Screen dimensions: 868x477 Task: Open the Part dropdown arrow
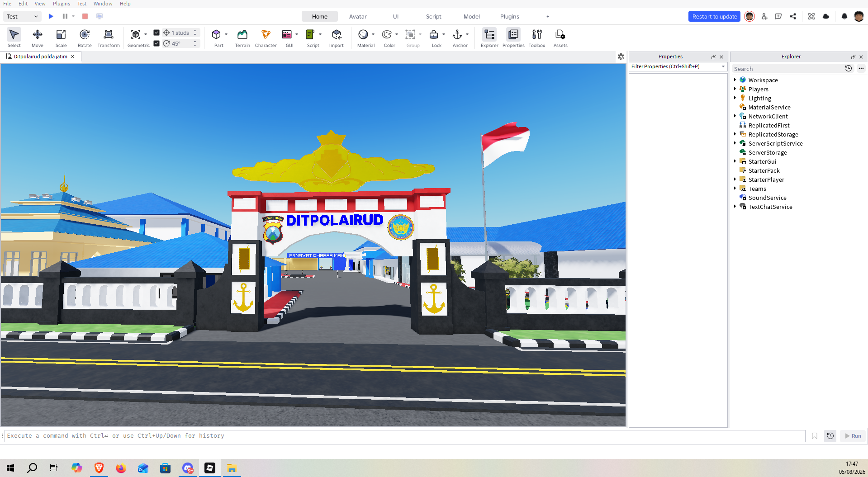point(226,34)
